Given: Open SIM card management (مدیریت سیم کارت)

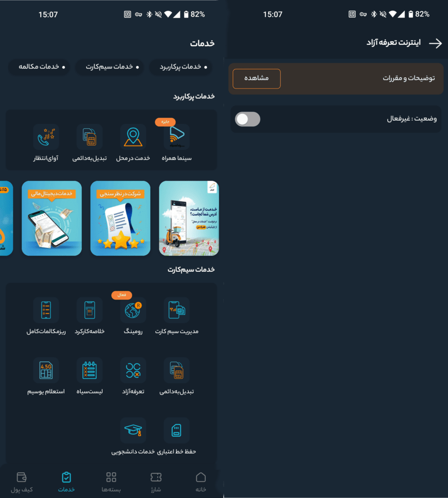Looking at the screenshot, I should point(177,310).
